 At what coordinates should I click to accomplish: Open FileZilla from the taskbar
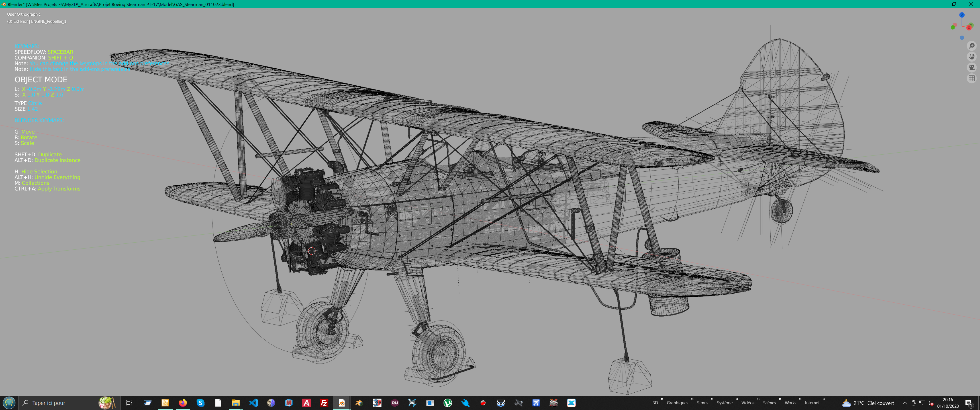pyautogui.click(x=324, y=403)
